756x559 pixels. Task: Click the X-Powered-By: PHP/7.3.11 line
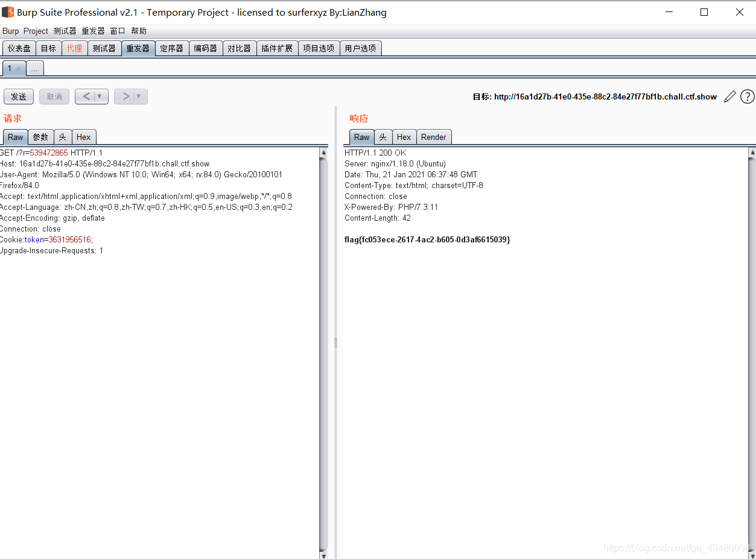click(392, 207)
